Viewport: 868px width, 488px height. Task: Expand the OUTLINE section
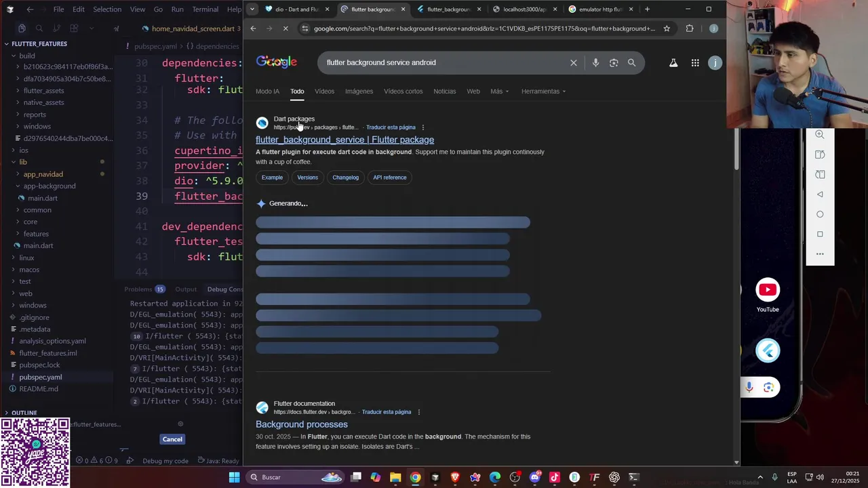24,413
